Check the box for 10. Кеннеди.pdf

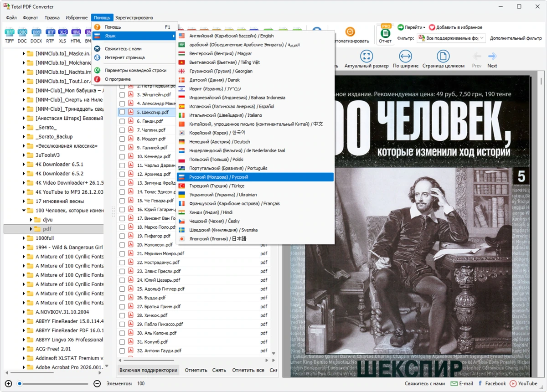coord(122,156)
